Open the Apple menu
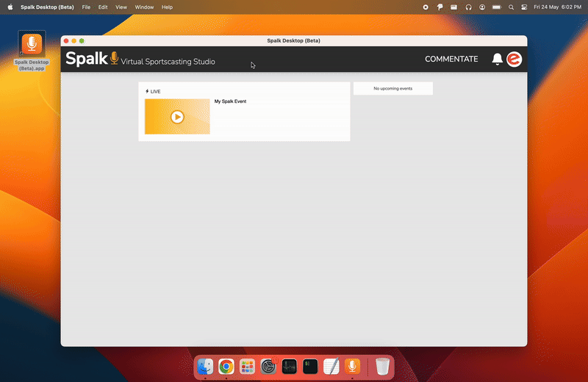This screenshot has height=382, width=588. [x=10, y=7]
